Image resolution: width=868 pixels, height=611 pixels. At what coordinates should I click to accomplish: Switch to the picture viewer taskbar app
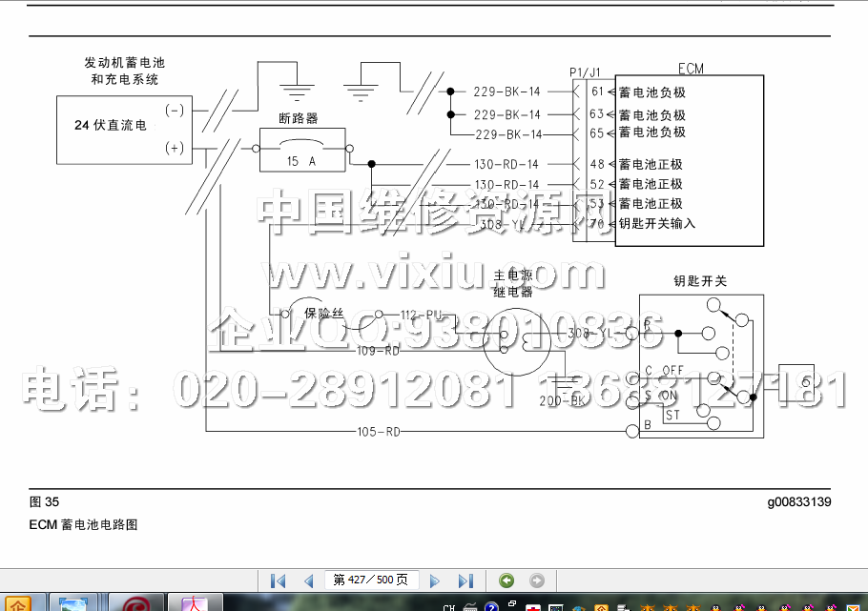click(73, 603)
